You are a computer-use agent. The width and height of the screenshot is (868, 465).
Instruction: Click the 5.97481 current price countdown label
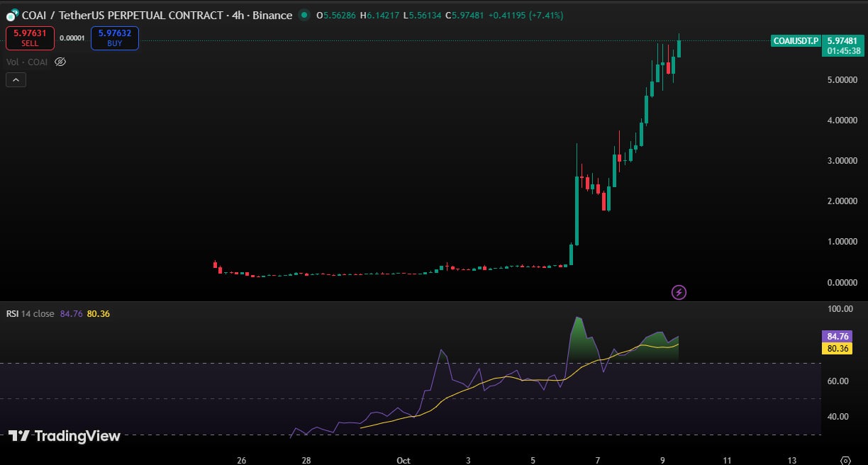pos(843,46)
